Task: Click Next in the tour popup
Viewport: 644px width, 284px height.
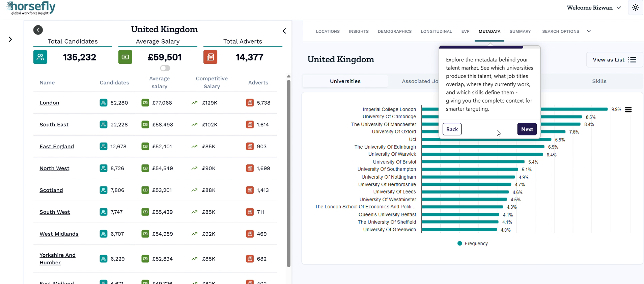Action: tap(527, 129)
